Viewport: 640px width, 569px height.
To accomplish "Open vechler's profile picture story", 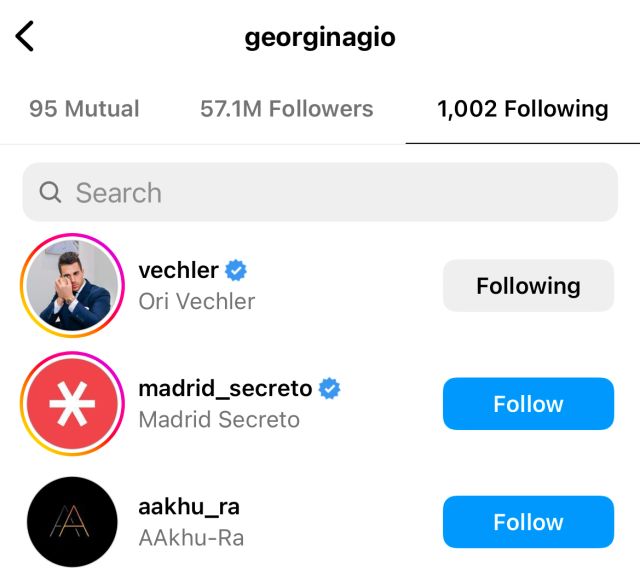I will coord(71,286).
